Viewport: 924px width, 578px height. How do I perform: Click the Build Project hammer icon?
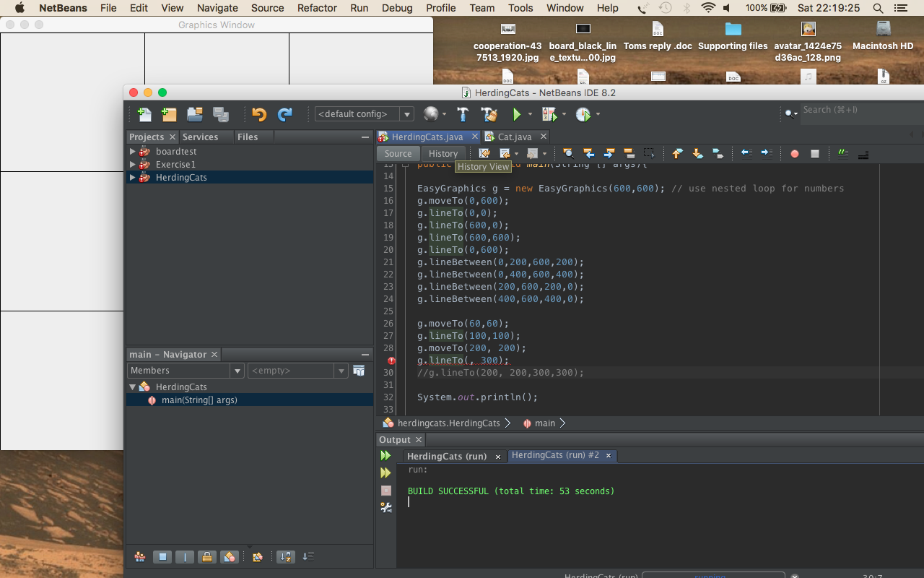pos(463,114)
